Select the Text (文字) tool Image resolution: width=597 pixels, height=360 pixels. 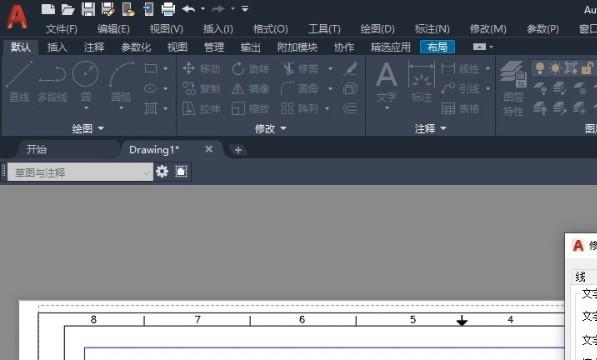point(387,83)
